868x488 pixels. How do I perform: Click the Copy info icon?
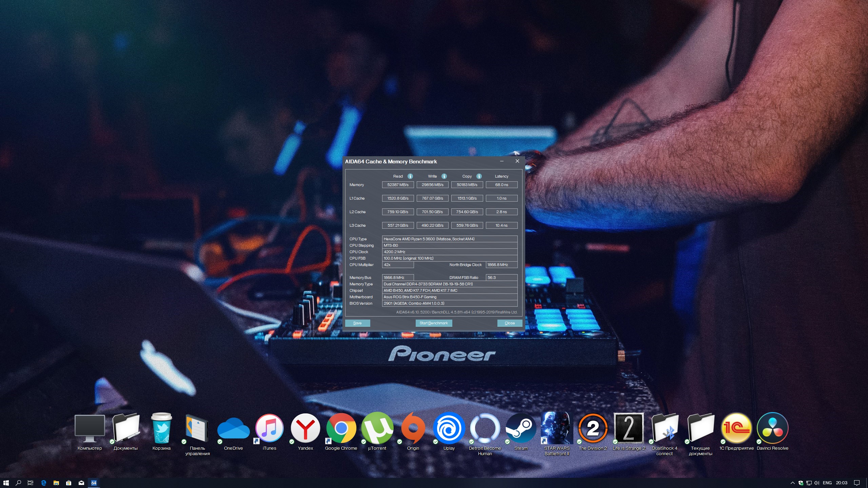479,176
